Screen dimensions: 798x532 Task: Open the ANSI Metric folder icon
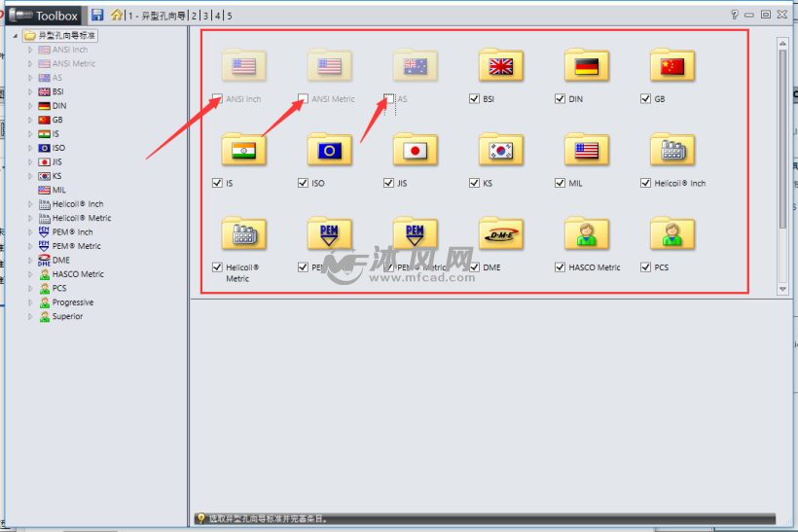329,65
